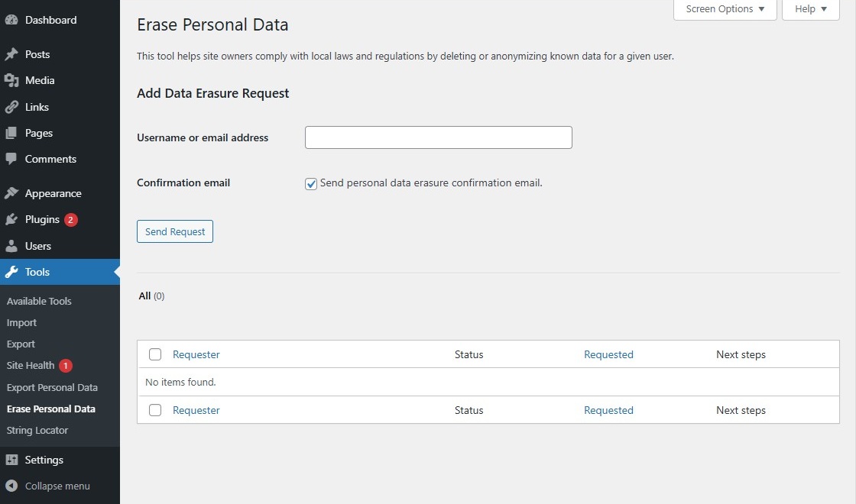Click the Collapse menu arrow icon
The width and height of the screenshot is (856, 504).
click(x=11, y=486)
